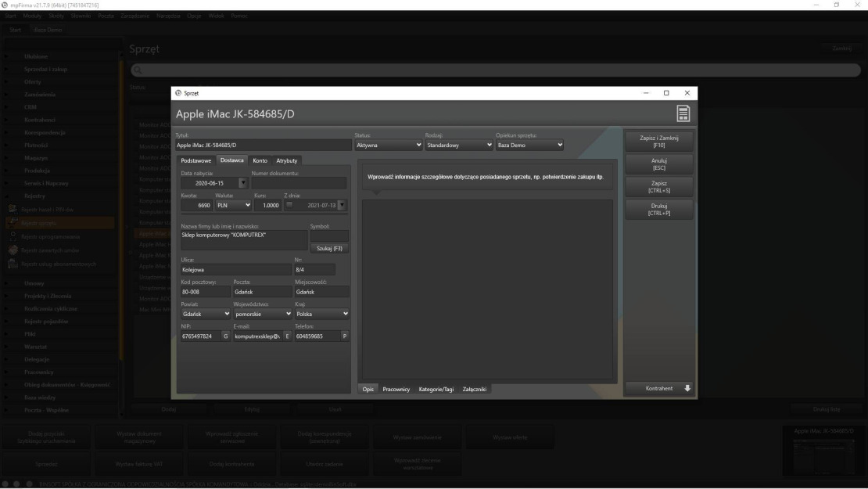Open the Kraj dropdown

[x=321, y=314]
